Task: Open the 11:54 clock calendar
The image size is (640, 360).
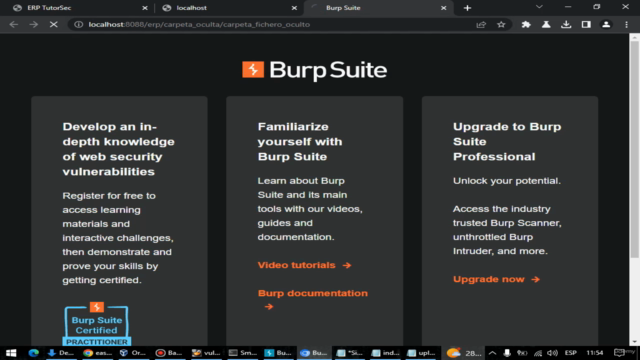Action: coord(595,353)
